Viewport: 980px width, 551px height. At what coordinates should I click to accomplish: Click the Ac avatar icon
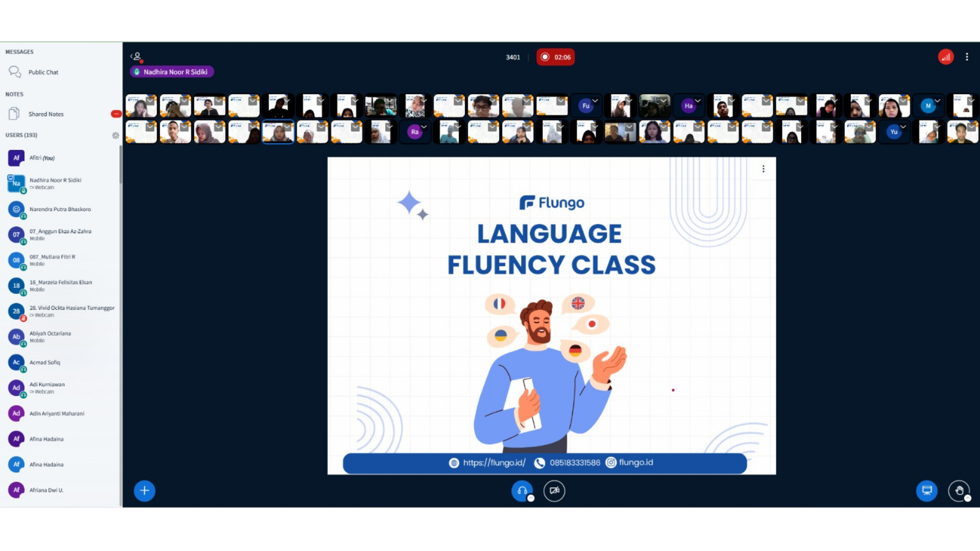point(16,362)
